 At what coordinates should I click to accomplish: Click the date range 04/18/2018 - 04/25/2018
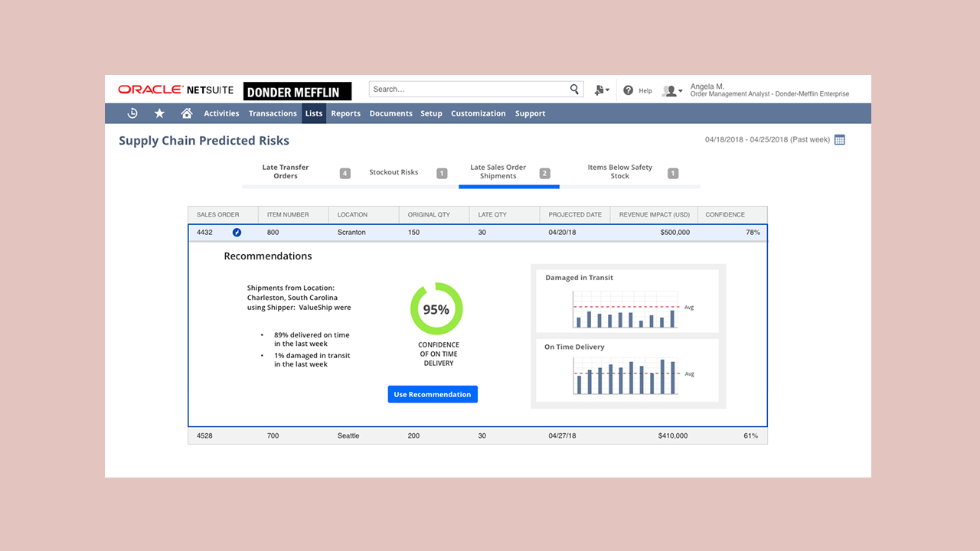tap(766, 140)
